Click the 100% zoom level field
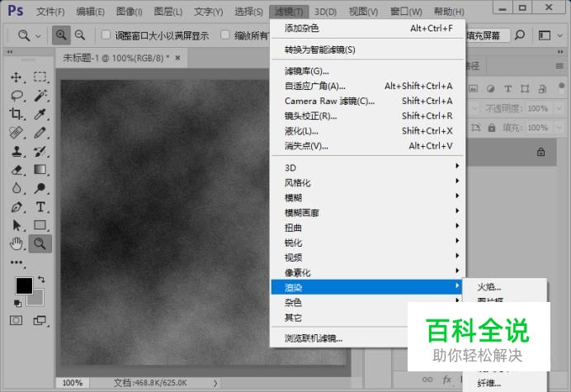 73,383
